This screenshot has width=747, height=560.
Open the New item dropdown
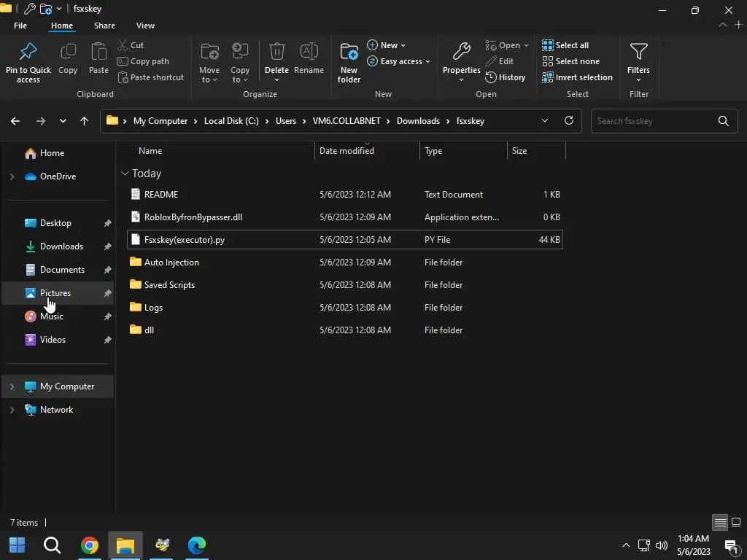(x=387, y=45)
